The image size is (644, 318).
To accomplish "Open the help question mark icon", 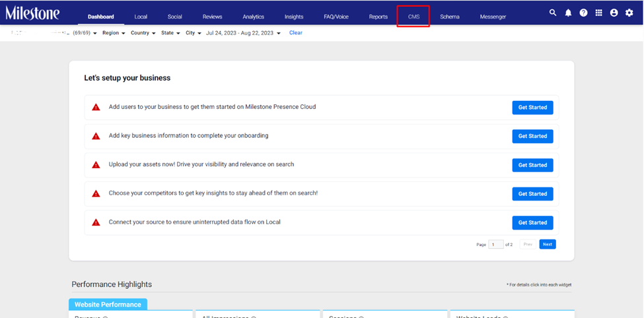I will tap(583, 13).
